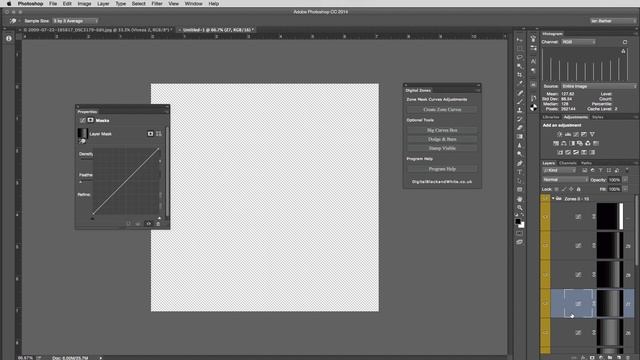Image resolution: width=640 pixels, height=360 pixels.
Task: Add a Hue/Saturation adjustment
Action: pos(556,143)
